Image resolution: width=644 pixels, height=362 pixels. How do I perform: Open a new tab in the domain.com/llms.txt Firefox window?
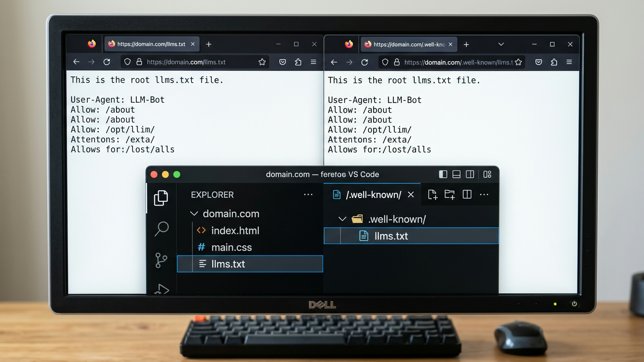point(209,44)
